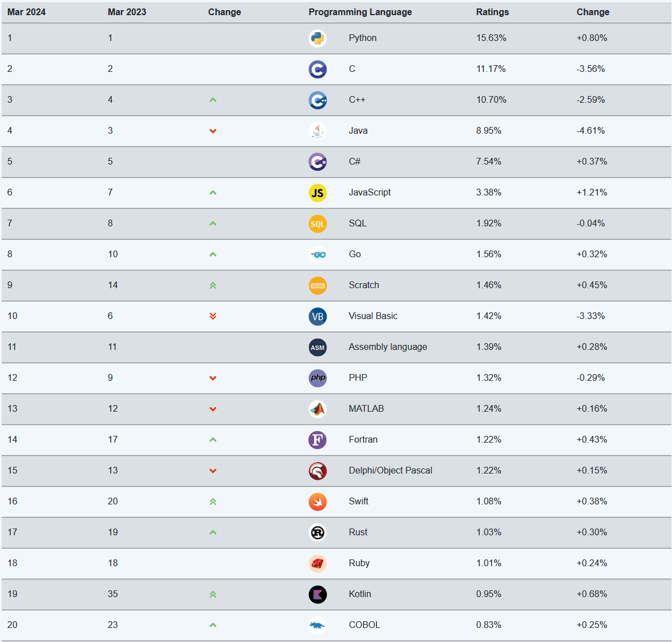
Task: Click the Programming Language column header
Action: tap(360, 12)
